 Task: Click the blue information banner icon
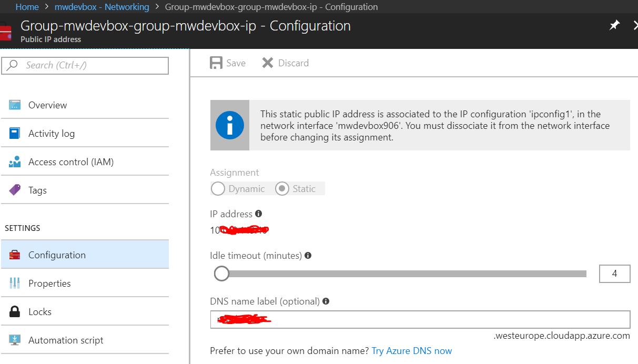tap(230, 125)
